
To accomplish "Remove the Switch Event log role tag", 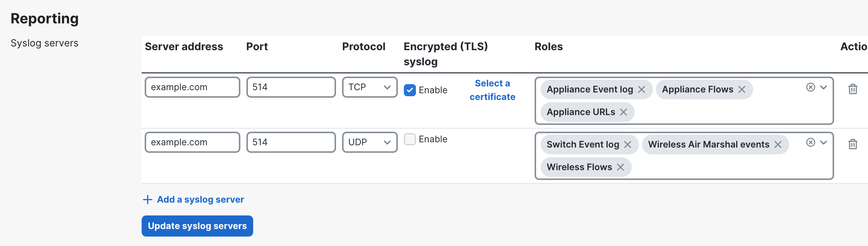I will coord(628,145).
